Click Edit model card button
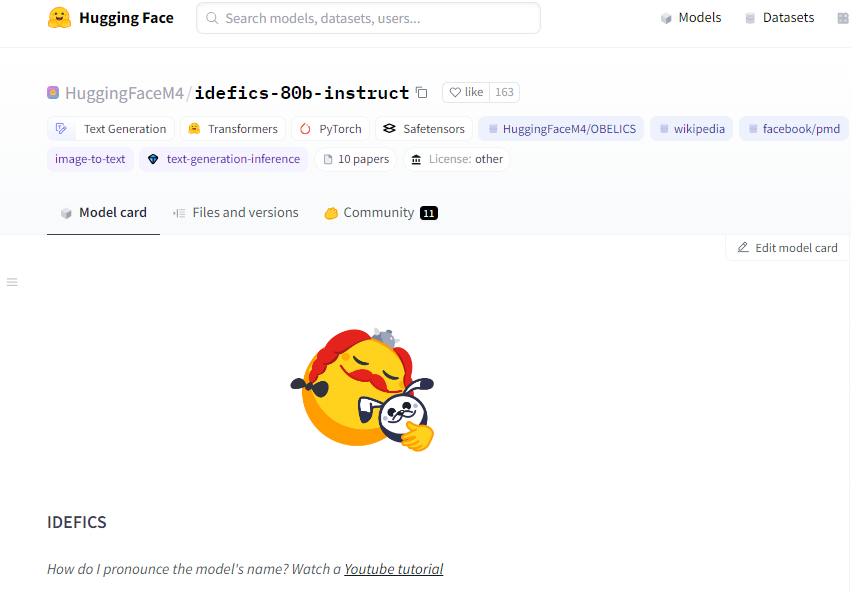The image size is (851, 592). (x=788, y=248)
